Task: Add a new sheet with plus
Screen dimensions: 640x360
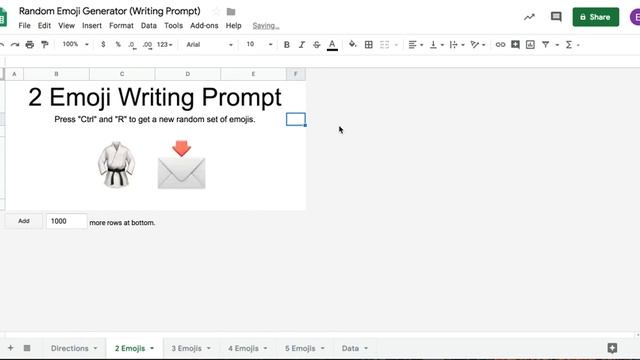Action: 11,348
